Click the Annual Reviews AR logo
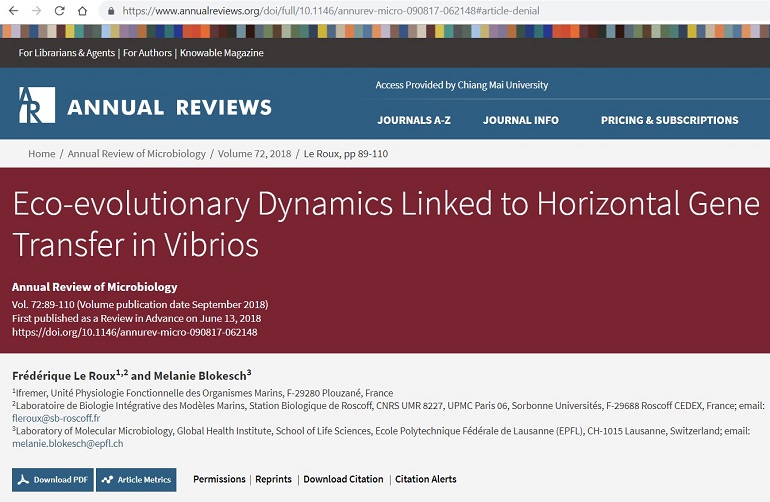This screenshot has height=502, width=770. [37, 105]
